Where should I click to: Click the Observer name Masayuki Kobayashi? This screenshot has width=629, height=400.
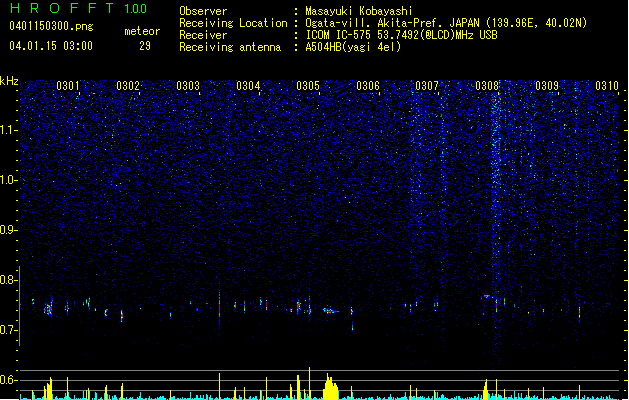point(359,11)
